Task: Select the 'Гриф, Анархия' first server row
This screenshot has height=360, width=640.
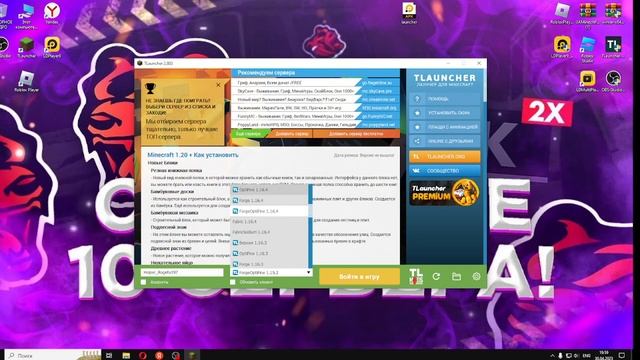Action: [296, 82]
